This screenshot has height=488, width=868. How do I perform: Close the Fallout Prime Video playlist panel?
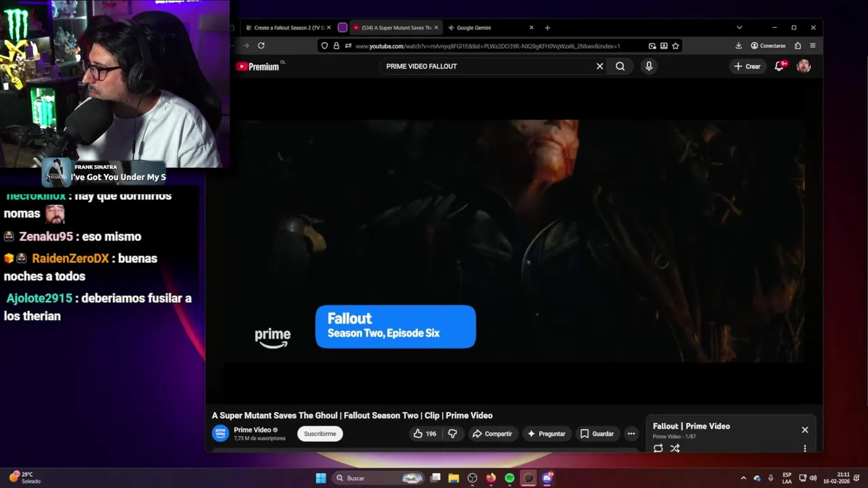(x=805, y=430)
